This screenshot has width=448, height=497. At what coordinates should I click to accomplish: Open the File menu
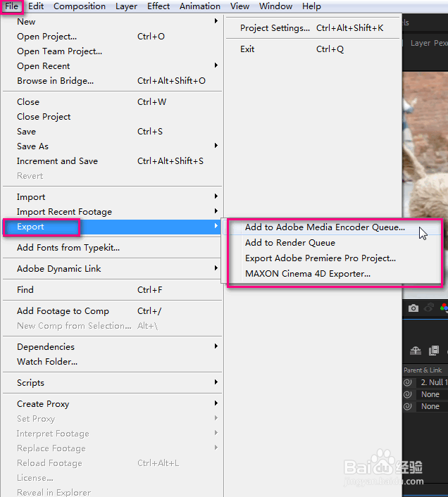pyautogui.click(x=12, y=6)
